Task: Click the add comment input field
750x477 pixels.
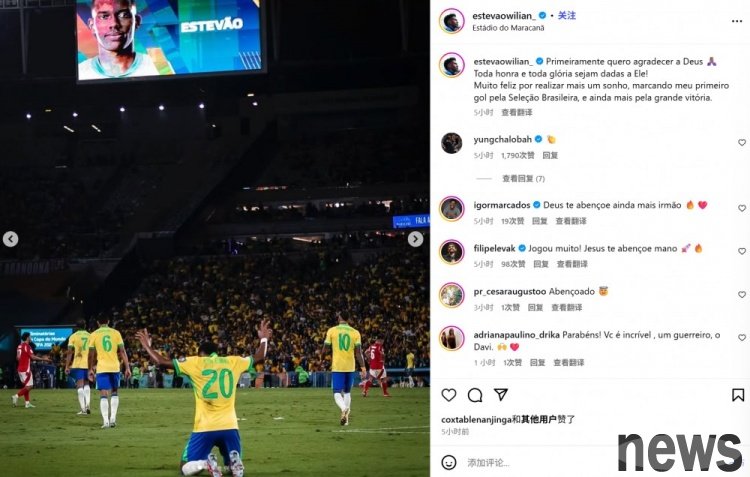Action: [536, 463]
